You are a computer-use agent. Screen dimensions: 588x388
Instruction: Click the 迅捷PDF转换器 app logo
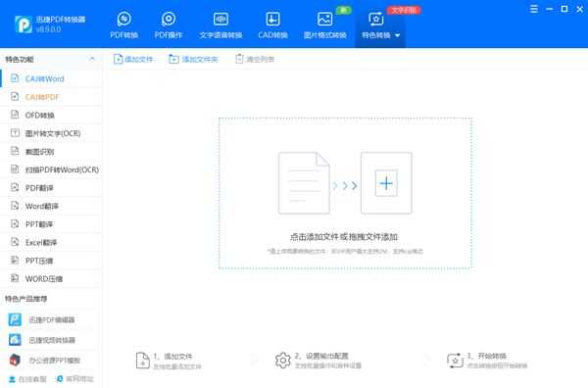pyautogui.click(x=24, y=24)
